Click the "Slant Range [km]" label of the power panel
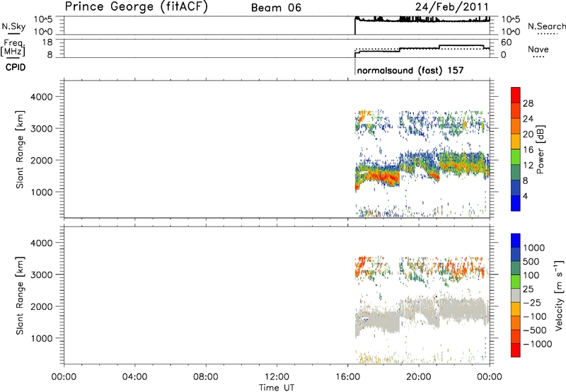 click(x=20, y=149)
